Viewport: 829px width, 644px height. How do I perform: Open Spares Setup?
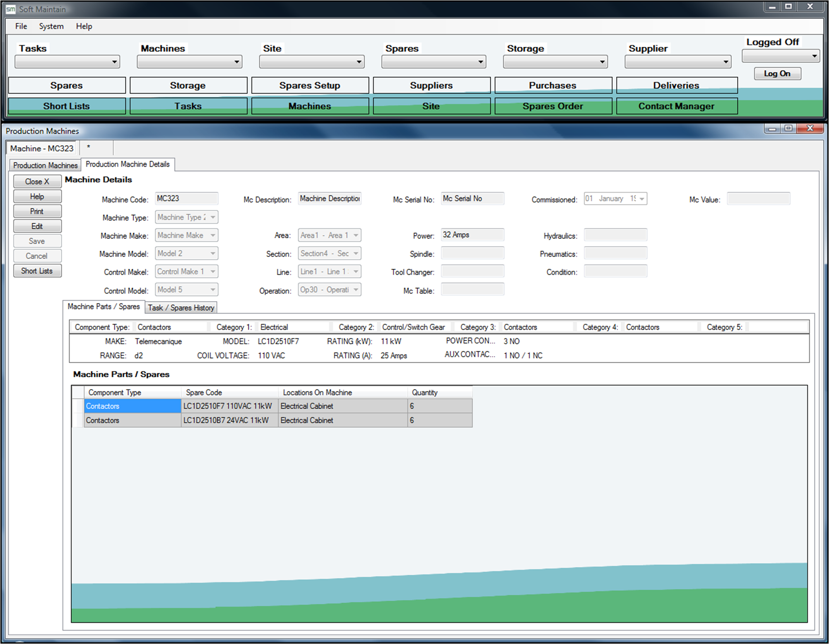pyautogui.click(x=310, y=85)
